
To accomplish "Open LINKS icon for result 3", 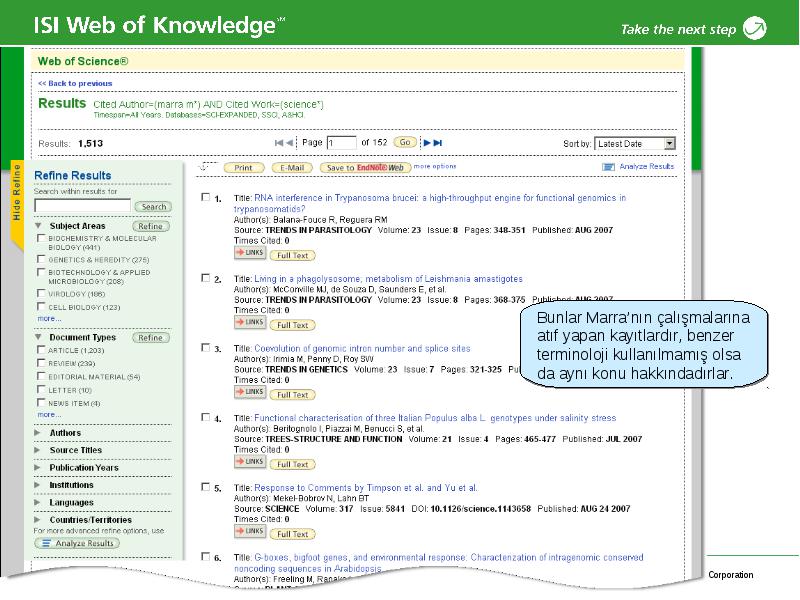I will (x=250, y=392).
